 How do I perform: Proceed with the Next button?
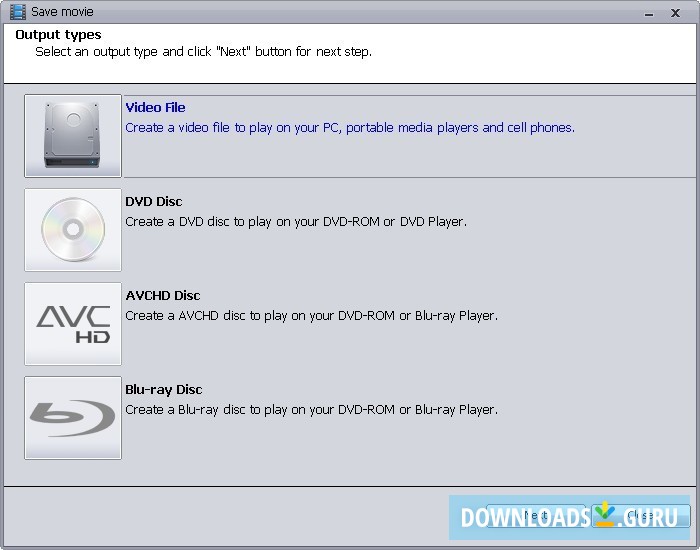coord(536,516)
